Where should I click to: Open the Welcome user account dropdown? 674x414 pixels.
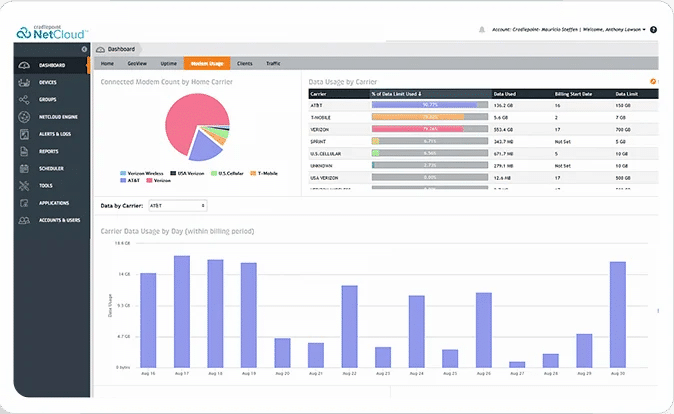[614, 30]
